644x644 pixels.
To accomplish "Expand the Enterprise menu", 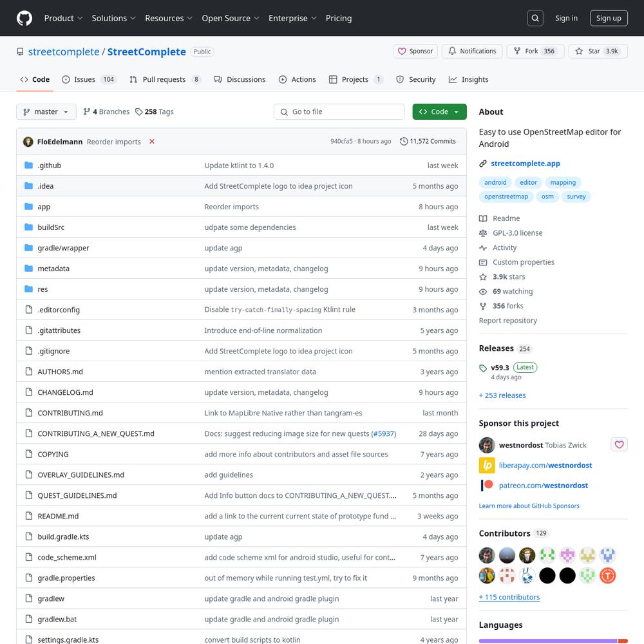I will (x=292, y=18).
